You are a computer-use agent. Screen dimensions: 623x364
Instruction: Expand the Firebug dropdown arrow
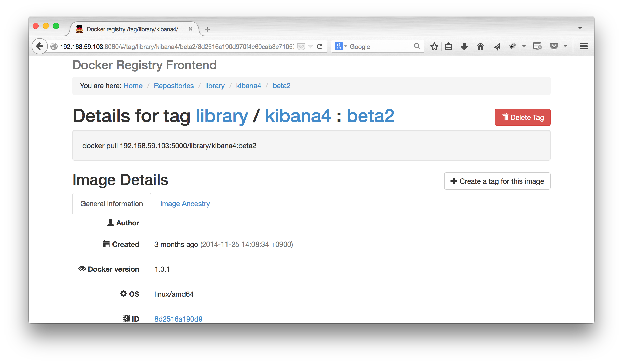click(x=524, y=46)
